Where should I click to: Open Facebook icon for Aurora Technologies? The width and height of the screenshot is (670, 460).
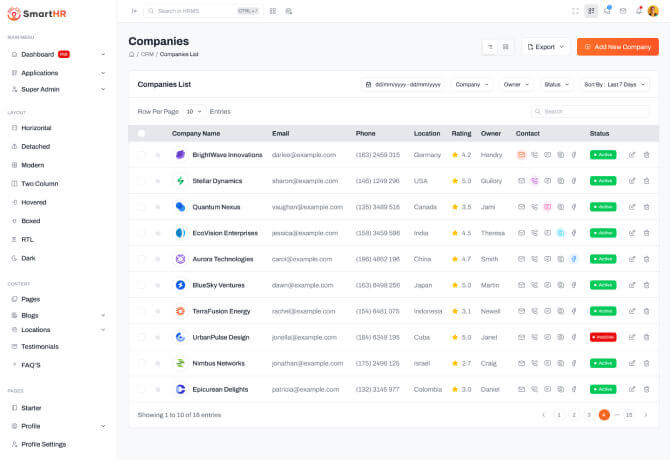(574, 259)
